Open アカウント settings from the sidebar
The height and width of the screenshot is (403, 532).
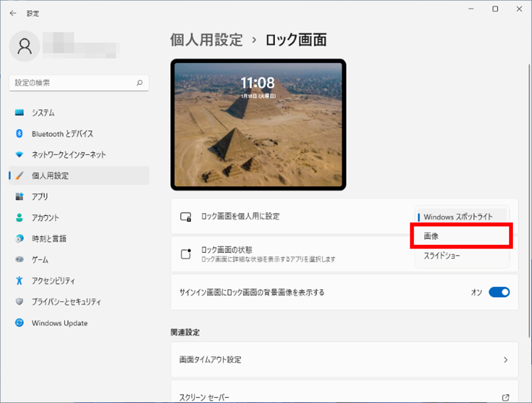coord(46,218)
